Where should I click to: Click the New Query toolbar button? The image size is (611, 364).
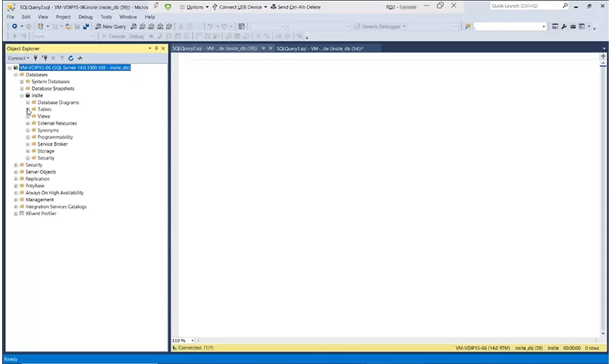point(111,26)
